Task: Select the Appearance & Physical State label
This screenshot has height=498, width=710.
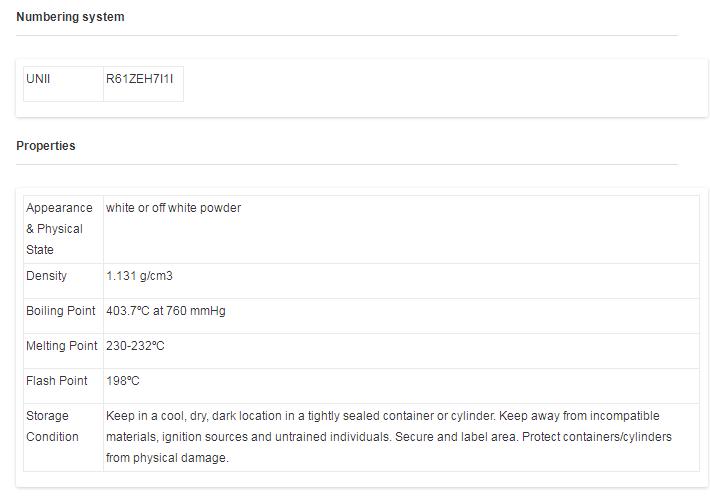Action: pos(59,229)
